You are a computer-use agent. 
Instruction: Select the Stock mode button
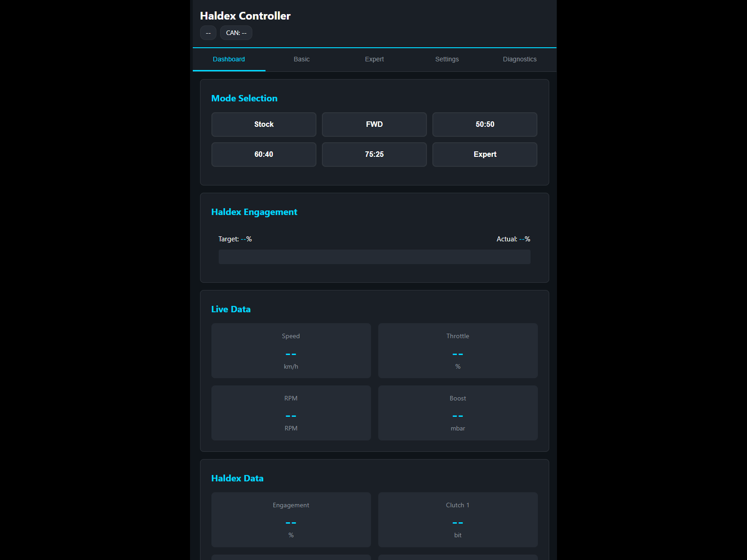pyautogui.click(x=264, y=125)
